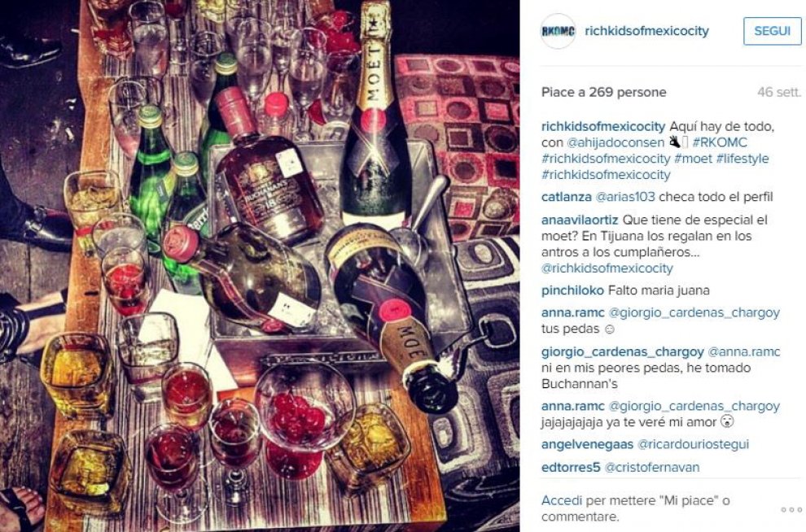Open angelvenegaas commenter profile
This screenshot has width=806, height=532.
pyautogui.click(x=587, y=444)
